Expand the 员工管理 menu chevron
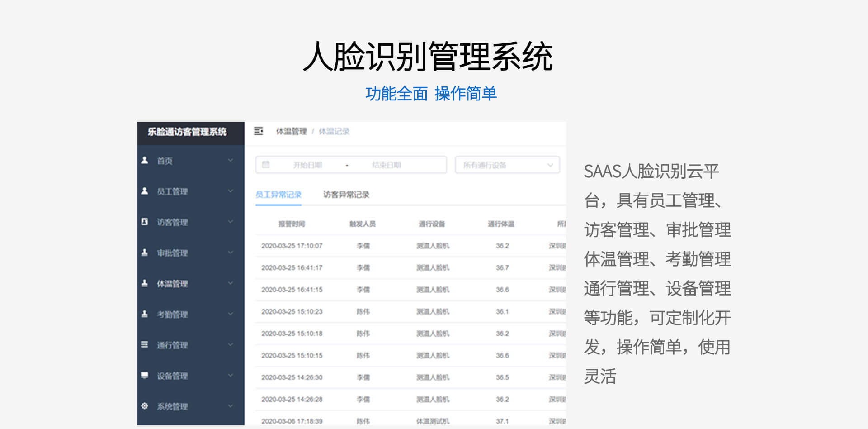Viewport: 868px width, 429px height. tap(231, 191)
